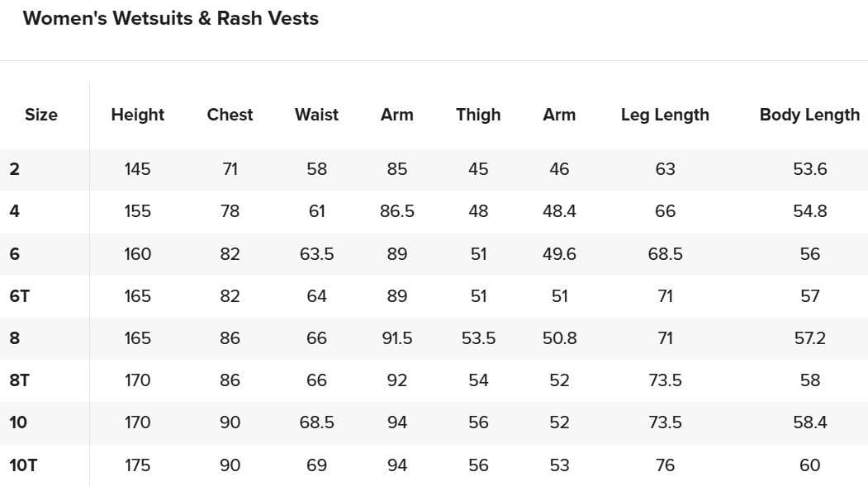Select the 53.5 thigh value cell

[478, 337]
